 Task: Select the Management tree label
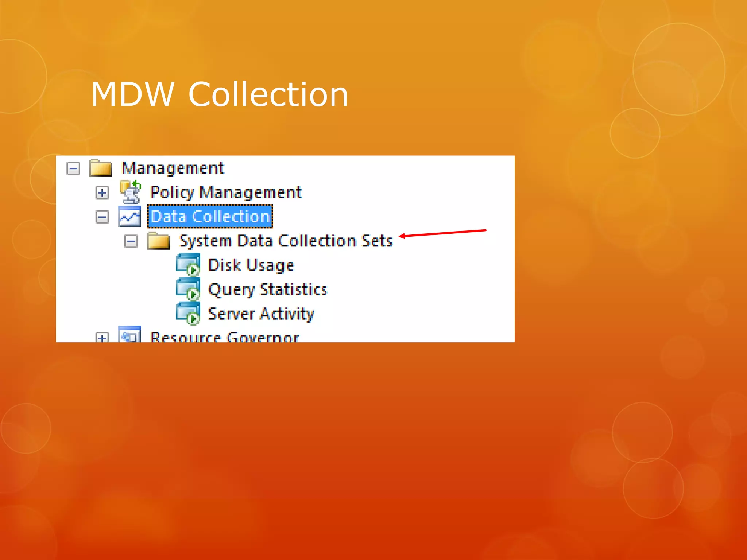coord(173,168)
